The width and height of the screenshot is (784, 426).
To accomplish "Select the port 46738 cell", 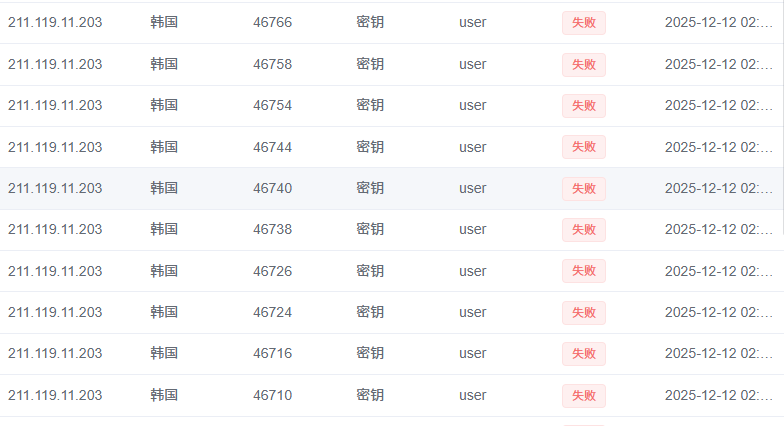I will (x=272, y=229).
